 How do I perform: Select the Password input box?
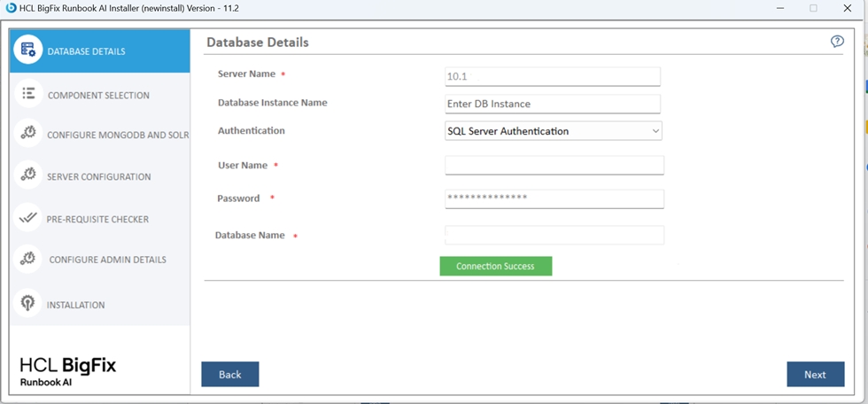point(554,198)
